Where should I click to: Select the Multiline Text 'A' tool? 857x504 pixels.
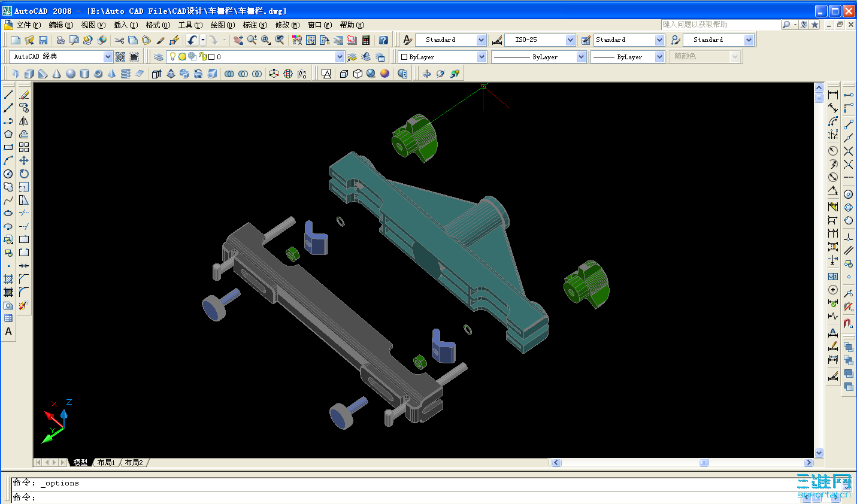coord(8,332)
